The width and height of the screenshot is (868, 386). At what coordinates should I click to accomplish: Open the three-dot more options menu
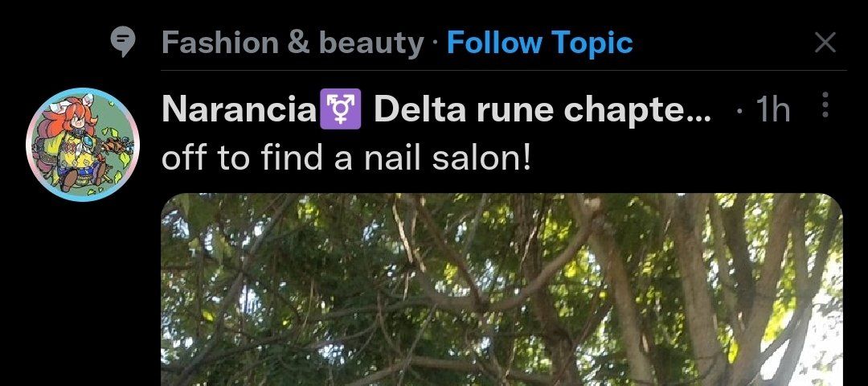pos(825,104)
